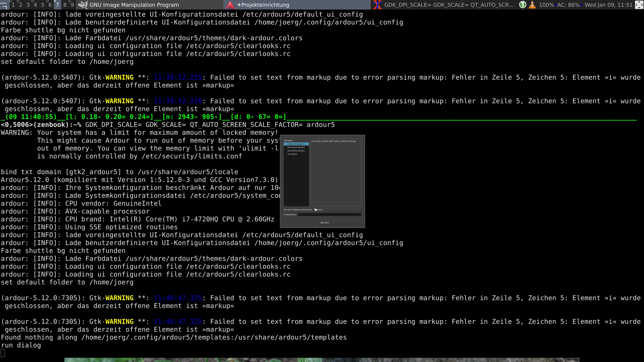
Task: Click the Projektname text field
Action: click(x=329, y=215)
